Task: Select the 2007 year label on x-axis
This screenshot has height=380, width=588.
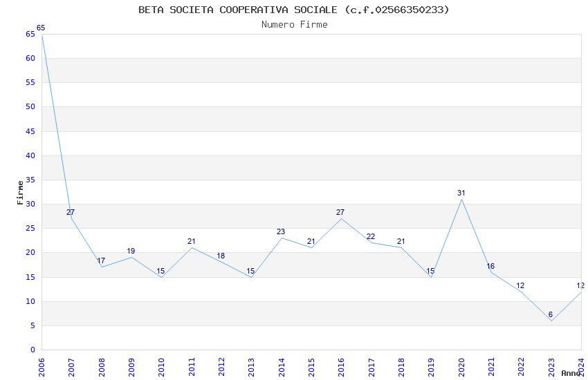Action: tap(71, 368)
